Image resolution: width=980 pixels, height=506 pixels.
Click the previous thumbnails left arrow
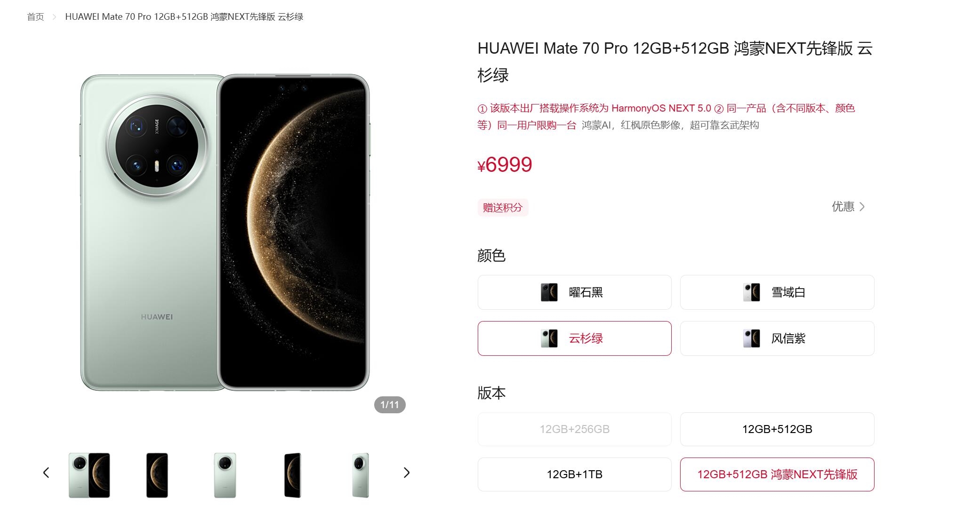[x=46, y=473]
